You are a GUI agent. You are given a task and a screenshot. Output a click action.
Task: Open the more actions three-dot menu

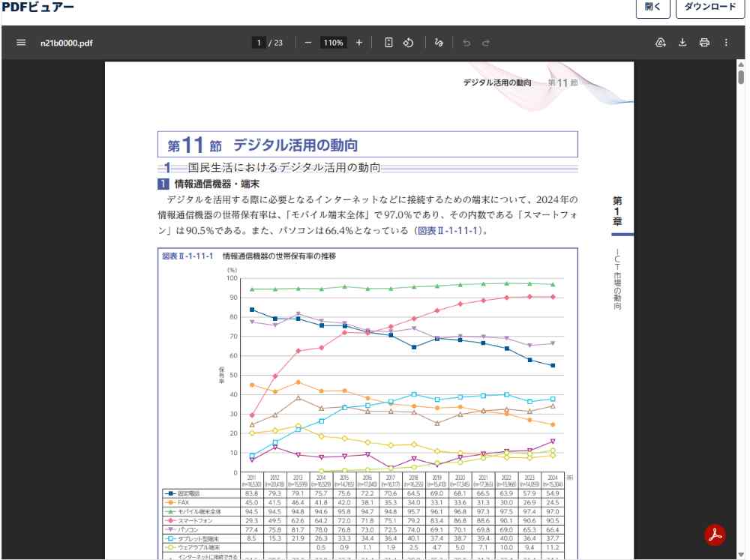(x=726, y=43)
